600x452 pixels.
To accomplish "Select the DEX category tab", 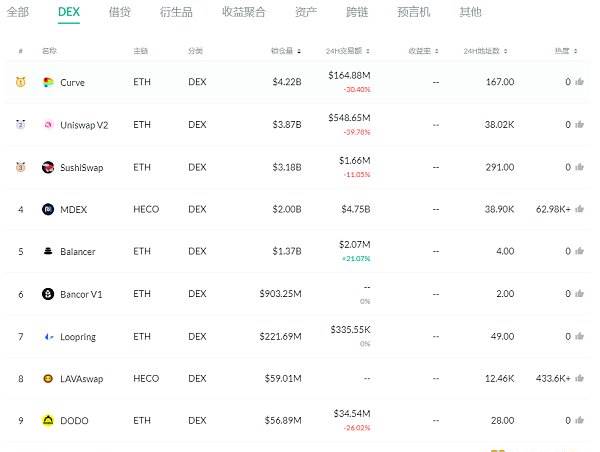I will pyautogui.click(x=69, y=12).
